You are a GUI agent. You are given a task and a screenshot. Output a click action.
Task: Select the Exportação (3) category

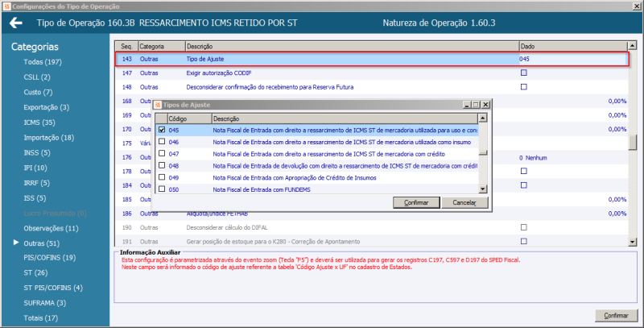click(x=47, y=108)
